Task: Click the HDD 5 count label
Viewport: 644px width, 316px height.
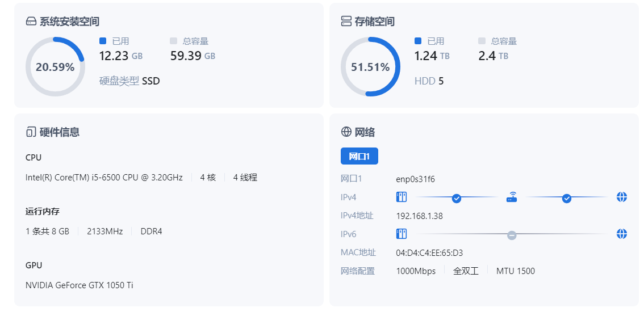Action: tap(429, 81)
